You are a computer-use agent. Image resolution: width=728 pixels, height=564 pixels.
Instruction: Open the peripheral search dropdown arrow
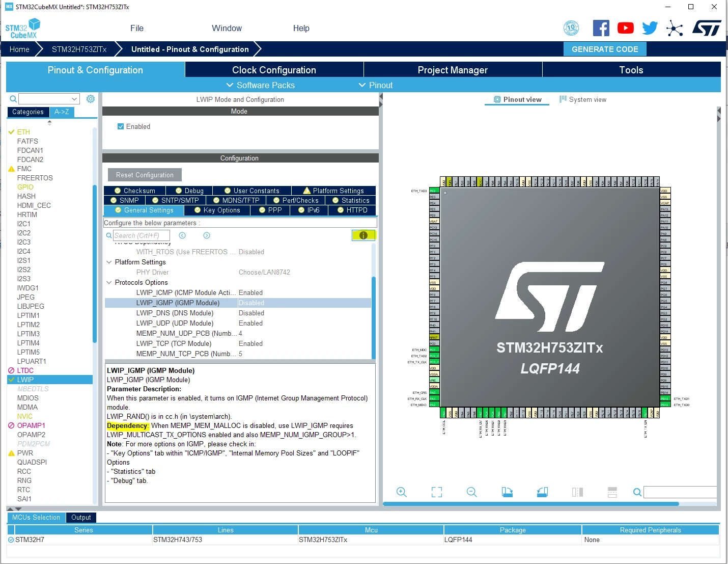tap(74, 99)
